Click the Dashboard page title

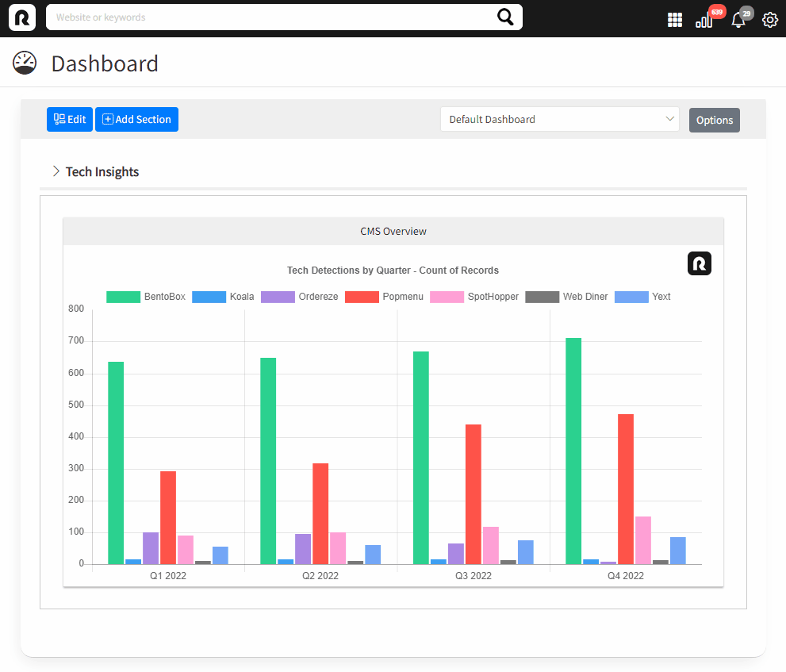click(105, 63)
